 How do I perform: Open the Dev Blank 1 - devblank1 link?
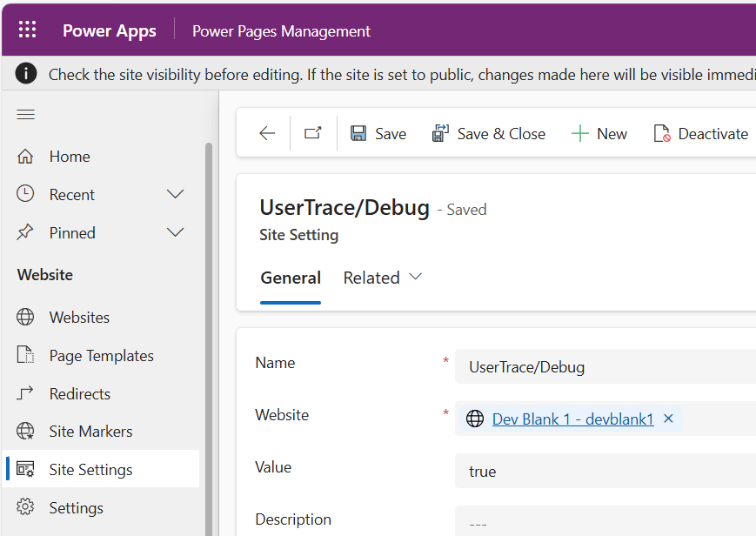(572, 419)
